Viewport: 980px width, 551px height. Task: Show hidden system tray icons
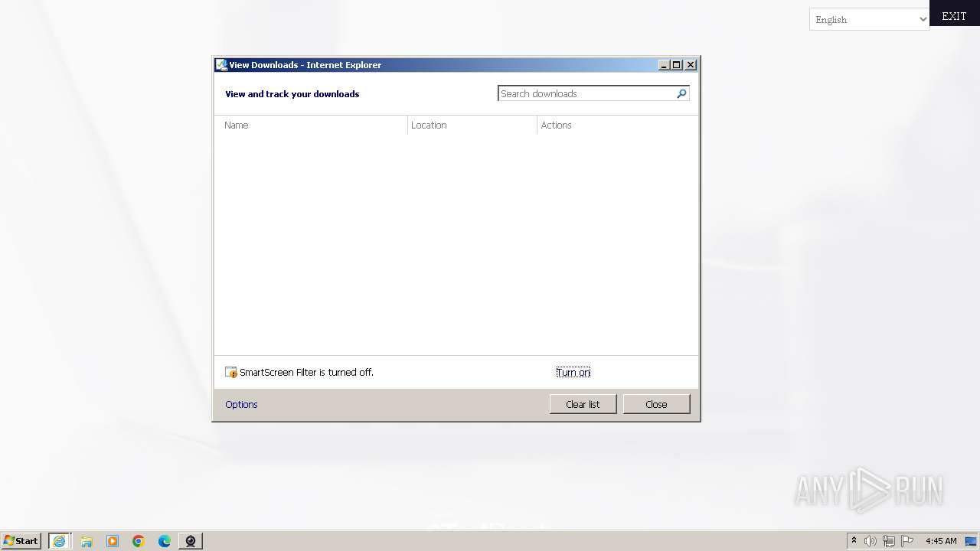(x=854, y=541)
